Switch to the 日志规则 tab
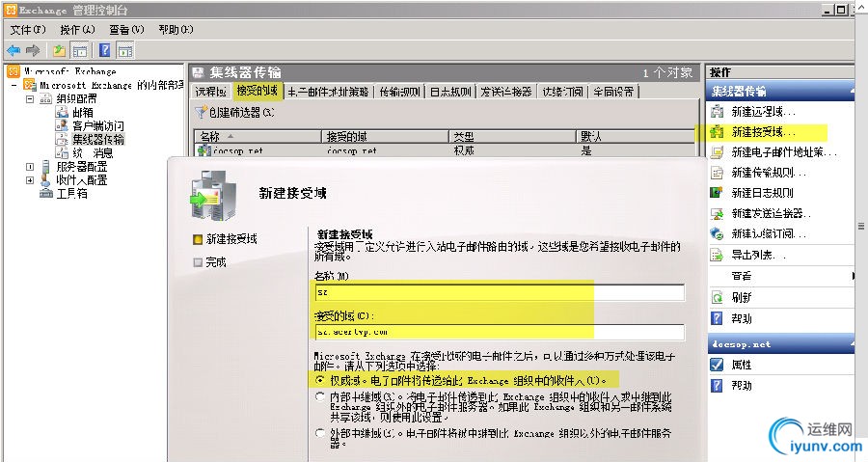The image size is (868, 462). (450, 92)
